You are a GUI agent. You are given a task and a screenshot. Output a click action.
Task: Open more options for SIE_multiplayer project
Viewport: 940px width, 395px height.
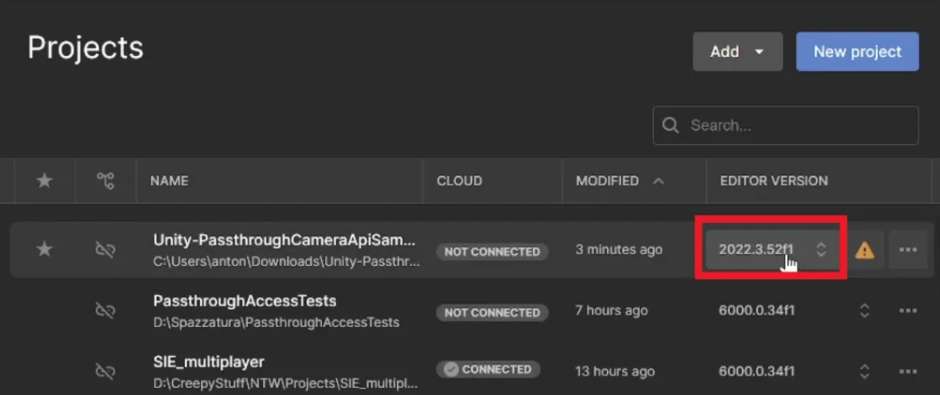[x=908, y=371]
